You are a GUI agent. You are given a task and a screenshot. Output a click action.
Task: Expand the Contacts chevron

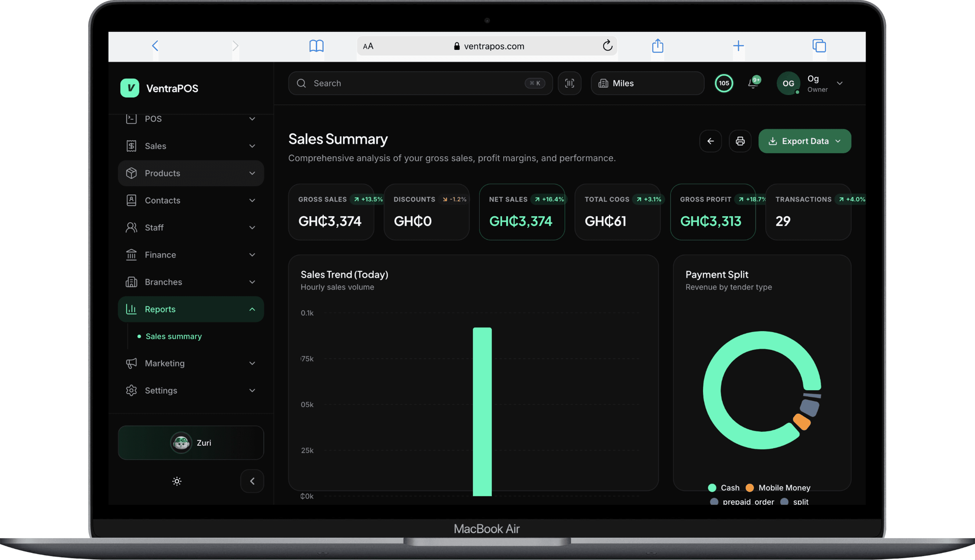click(x=252, y=201)
